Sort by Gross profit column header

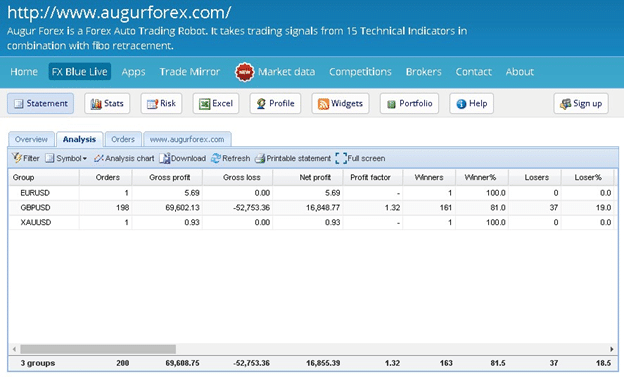(x=167, y=178)
